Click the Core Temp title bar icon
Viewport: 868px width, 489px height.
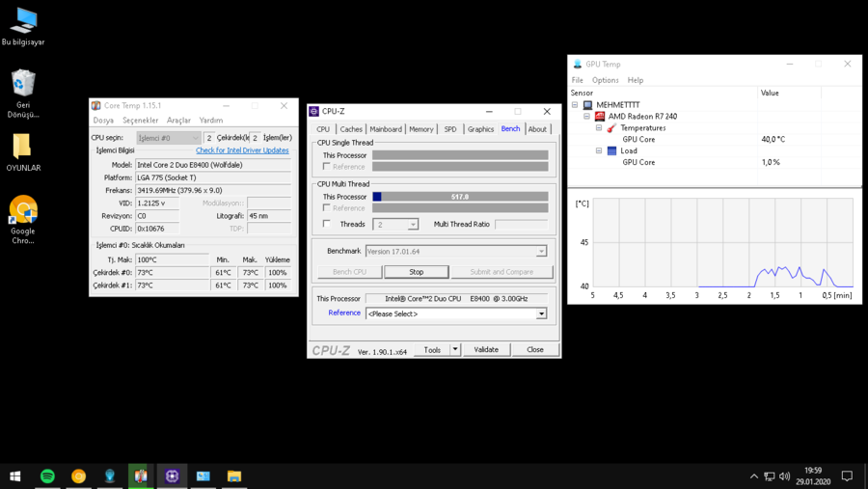click(x=96, y=105)
